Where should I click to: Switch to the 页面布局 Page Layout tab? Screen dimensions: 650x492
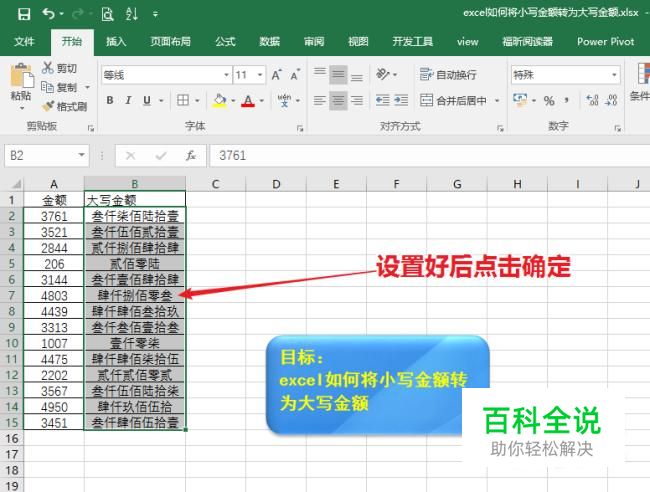coord(170,41)
